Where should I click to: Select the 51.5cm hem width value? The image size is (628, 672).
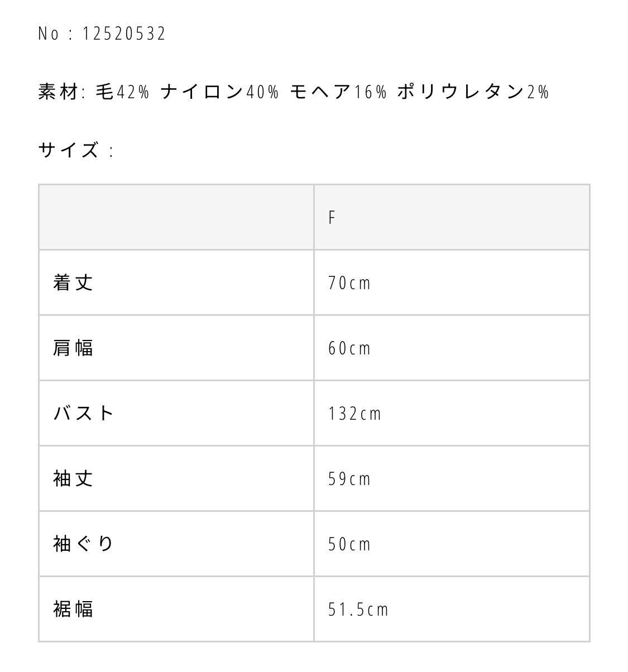click(358, 609)
